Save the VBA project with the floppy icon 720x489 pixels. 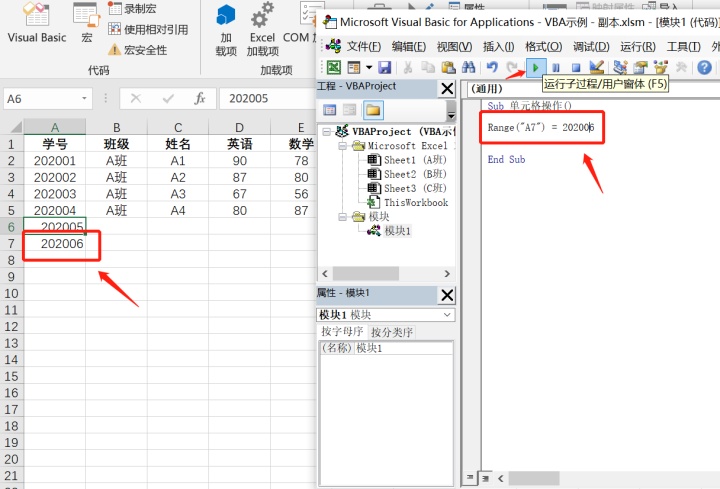point(384,68)
